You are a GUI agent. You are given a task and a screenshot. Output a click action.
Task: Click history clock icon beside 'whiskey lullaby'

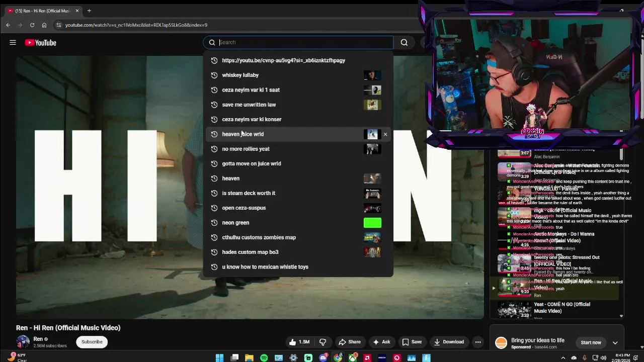click(x=214, y=75)
